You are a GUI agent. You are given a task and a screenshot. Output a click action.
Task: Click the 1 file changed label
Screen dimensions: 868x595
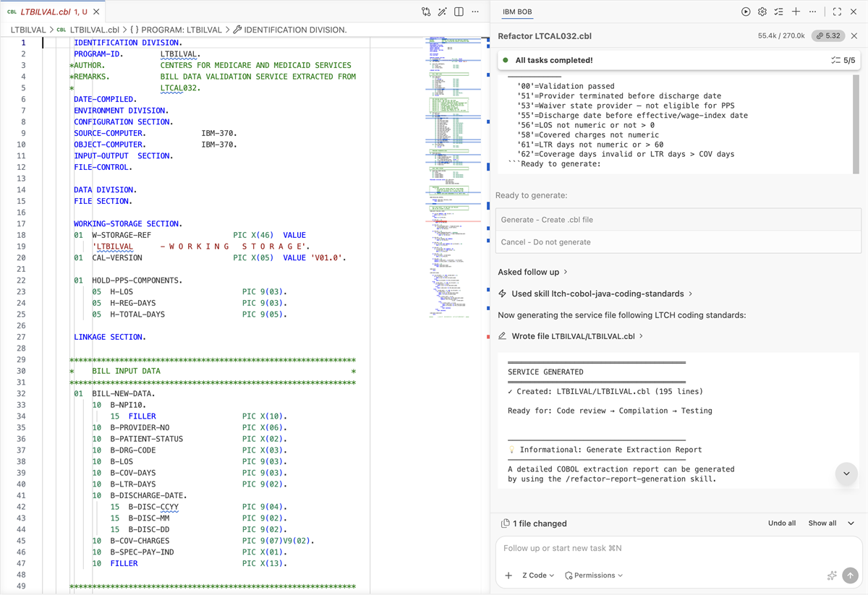540,523
